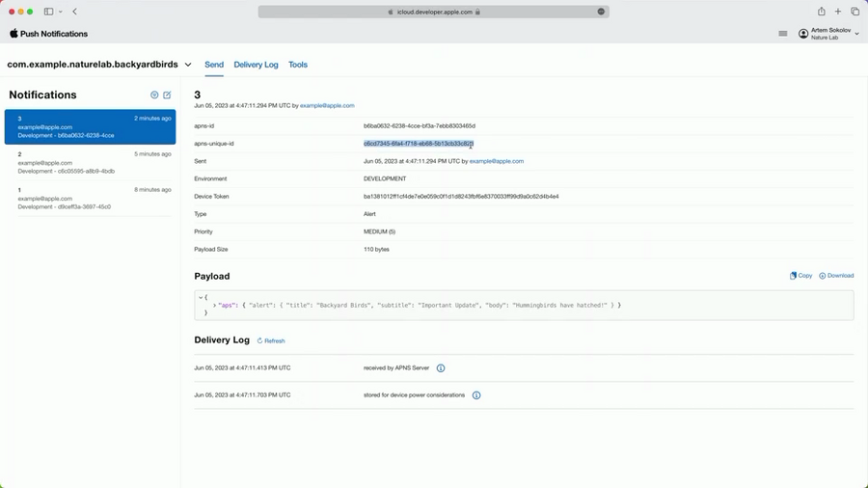The height and width of the screenshot is (488, 868).
Task: Click the Device Token value
Action: pyautogui.click(x=461, y=197)
